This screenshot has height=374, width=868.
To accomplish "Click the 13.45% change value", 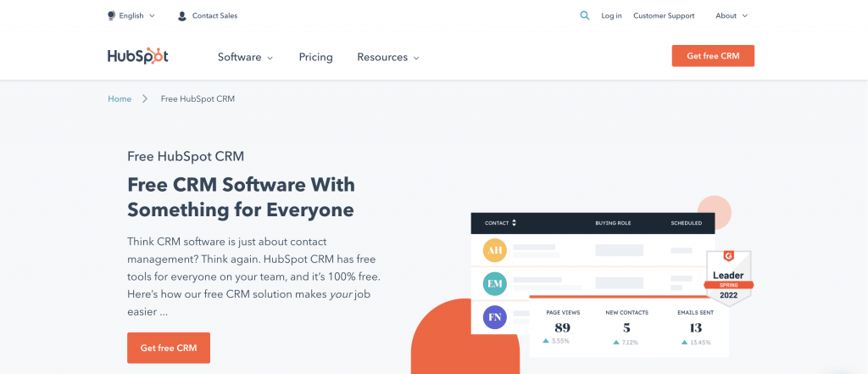I will point(699,343).
